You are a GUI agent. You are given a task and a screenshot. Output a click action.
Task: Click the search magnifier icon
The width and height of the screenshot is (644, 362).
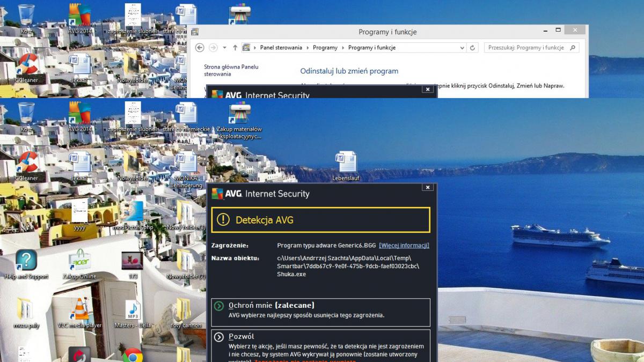pyautogui.click(x=573, y=48)
